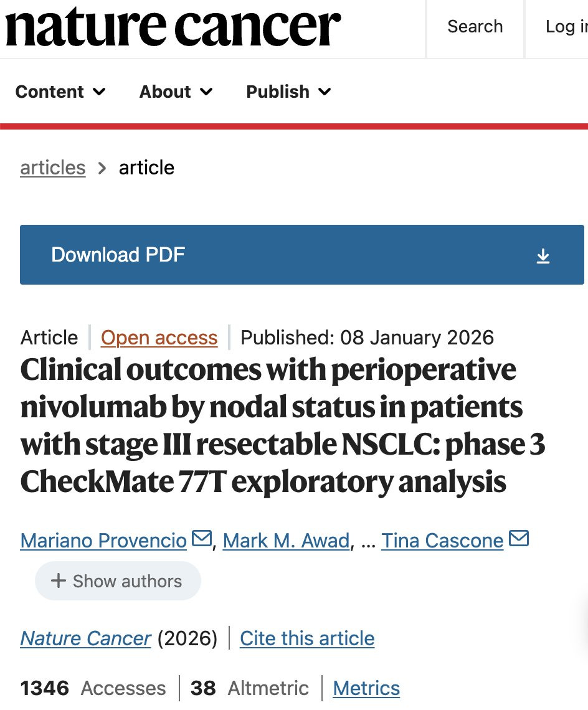Expand the Publish menu chevron
The width and height of the screenshot is (588, 710).
coord(325,92)
